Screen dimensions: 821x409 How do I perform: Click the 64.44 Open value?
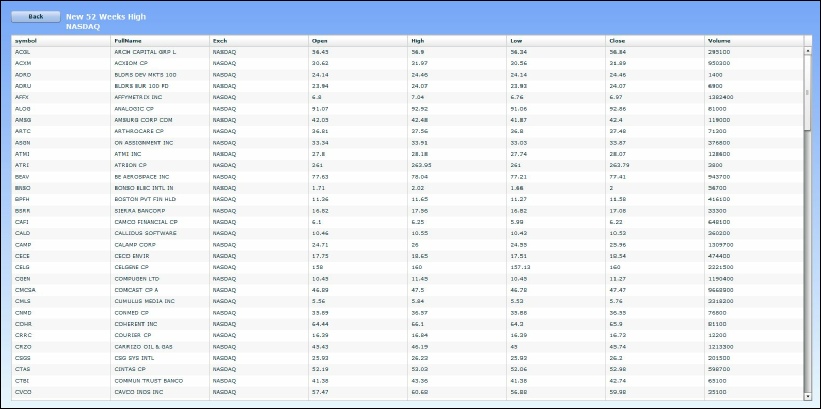click(x=320, y=324)
